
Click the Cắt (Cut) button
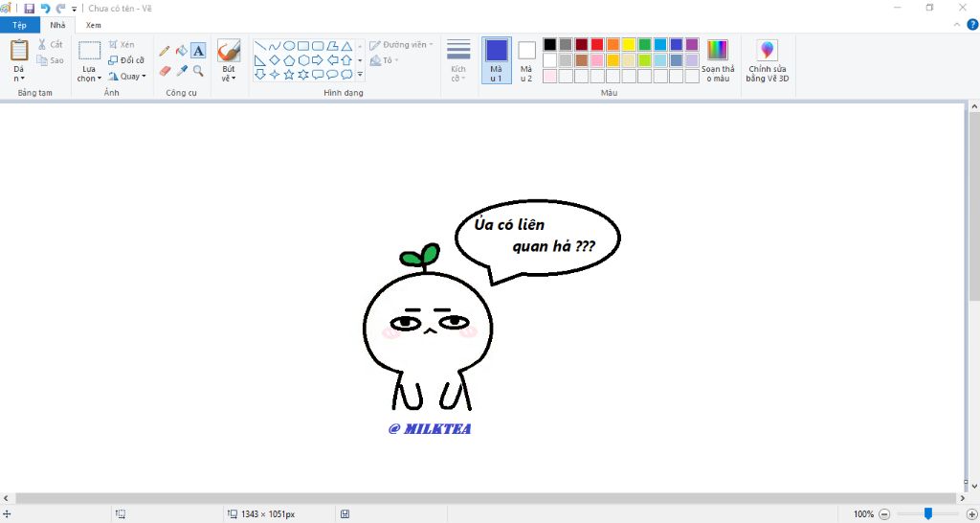[50, 44]
